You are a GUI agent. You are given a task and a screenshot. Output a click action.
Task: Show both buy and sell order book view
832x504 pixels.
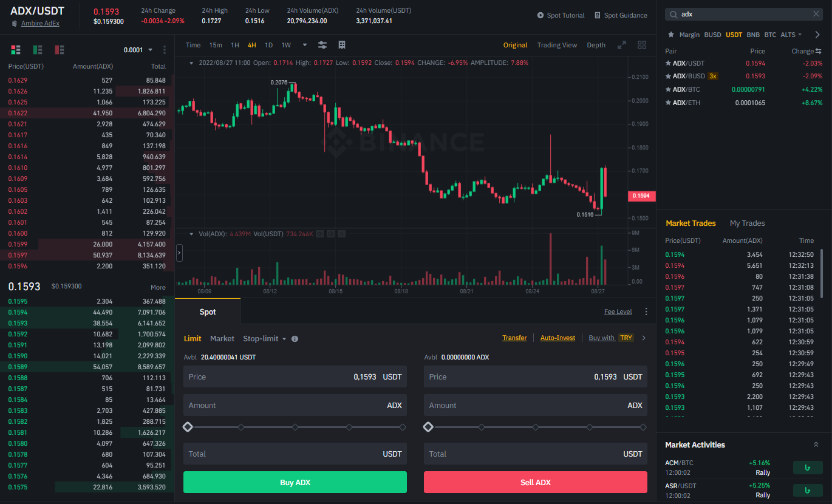coord(16,50)
